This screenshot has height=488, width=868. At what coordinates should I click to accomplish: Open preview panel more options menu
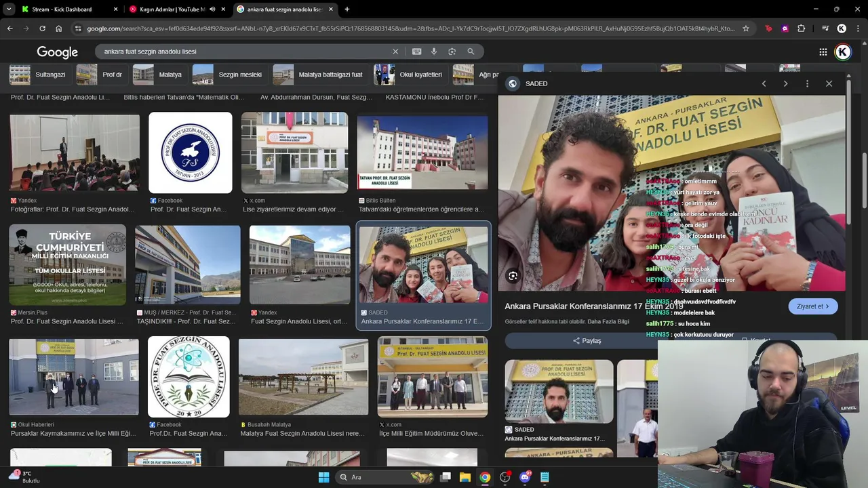[807, 83]
